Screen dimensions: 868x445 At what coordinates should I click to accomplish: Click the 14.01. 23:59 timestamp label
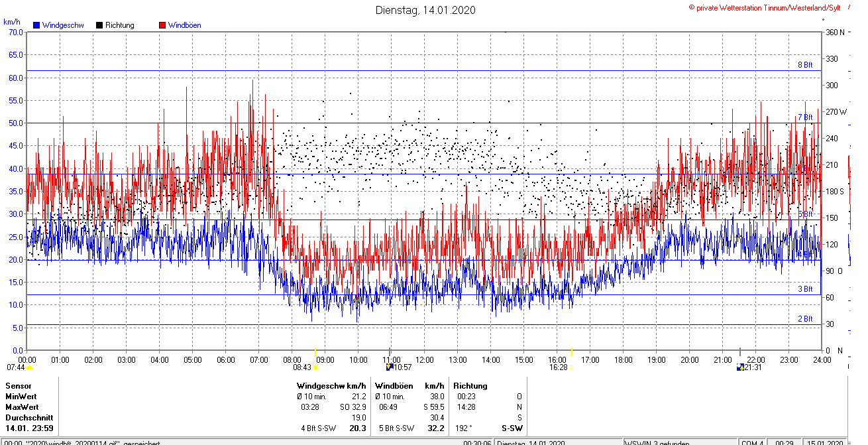point(29,428)
